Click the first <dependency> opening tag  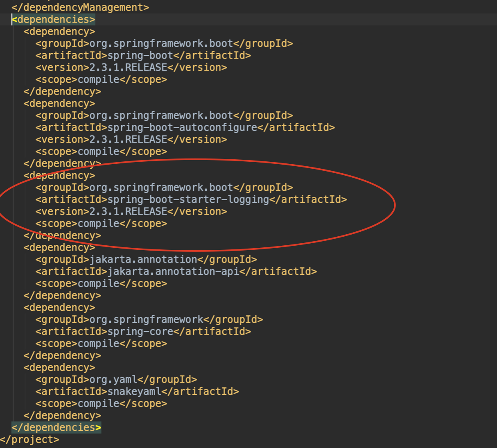60,31
